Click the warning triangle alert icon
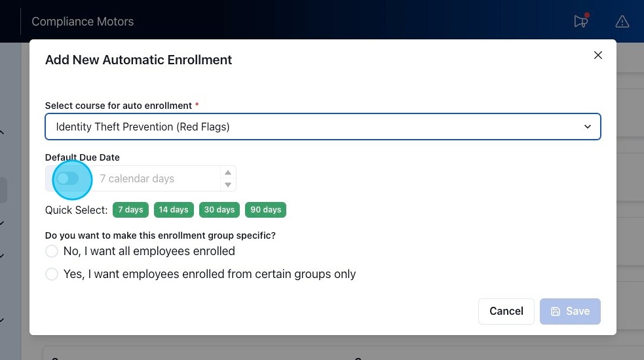The width and height of the screenshot is (644, 360). click(x=622, y=22)
